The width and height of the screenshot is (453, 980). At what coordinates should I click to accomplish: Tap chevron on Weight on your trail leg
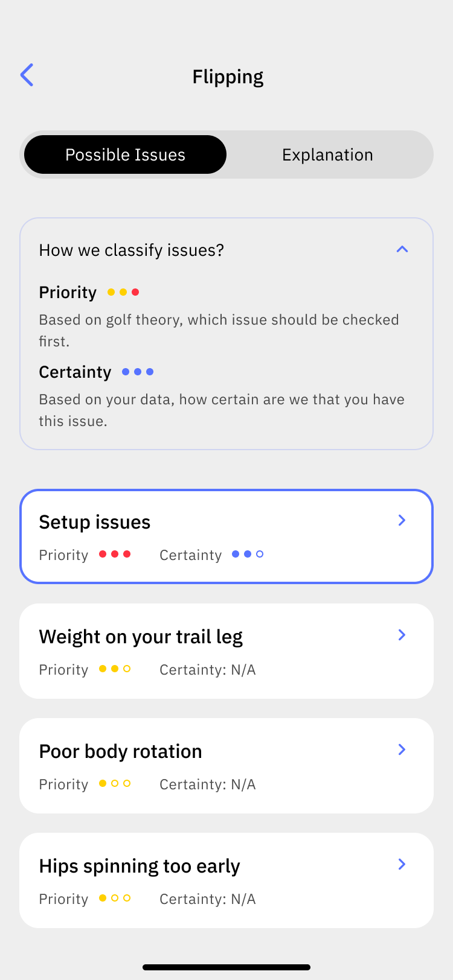coord(402,635)
